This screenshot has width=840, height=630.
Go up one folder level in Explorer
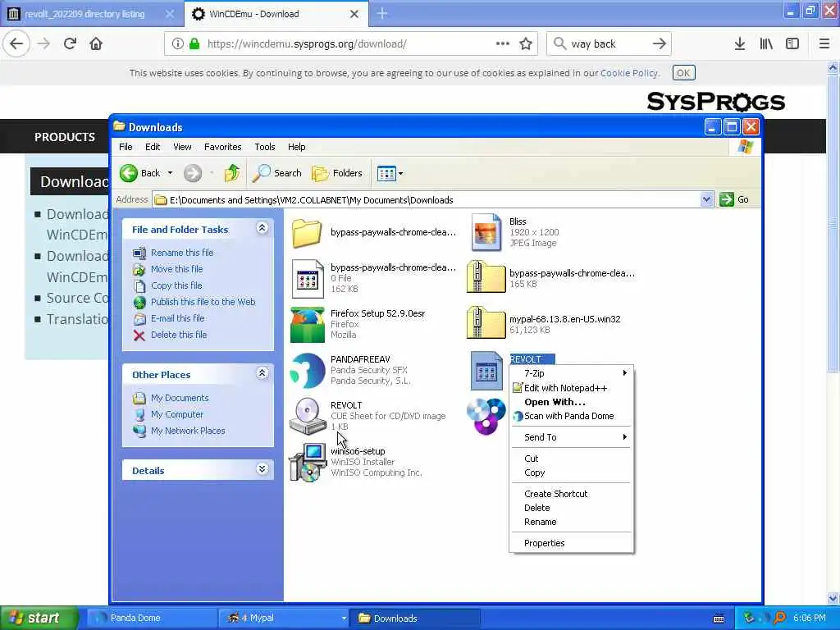click(x=232, y=173)
